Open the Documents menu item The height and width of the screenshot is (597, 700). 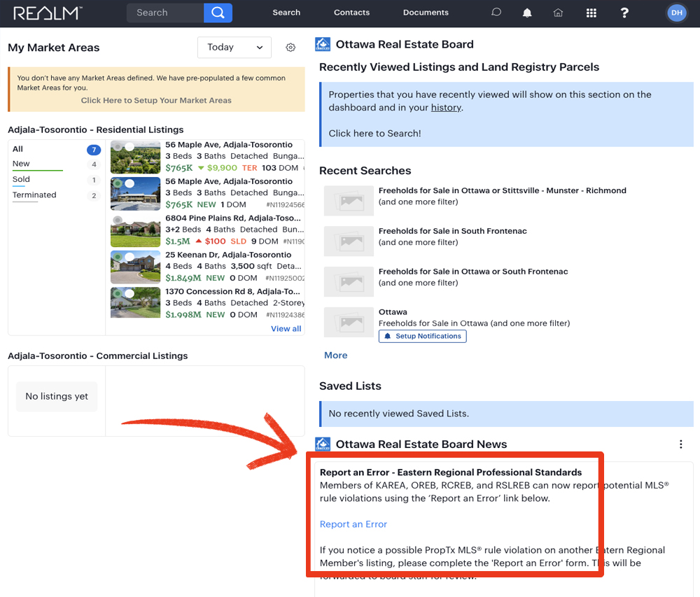click(x=426, y=13)
